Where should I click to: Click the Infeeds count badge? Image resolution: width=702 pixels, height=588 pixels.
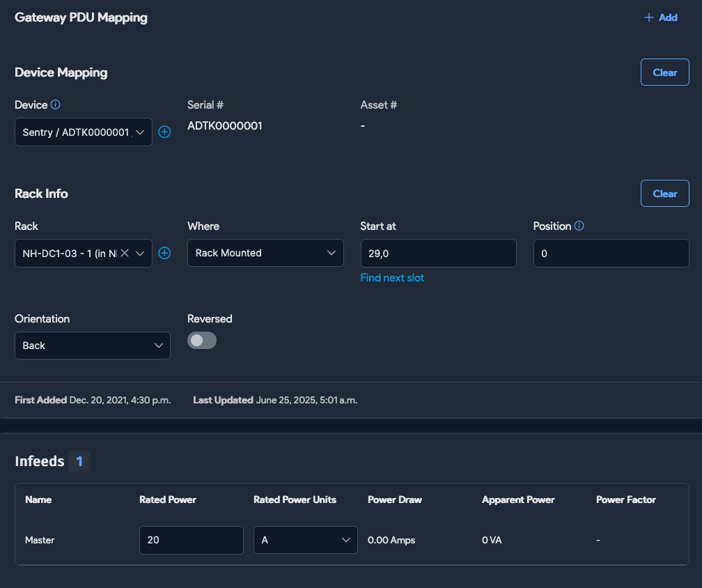(x=79, y=461)
